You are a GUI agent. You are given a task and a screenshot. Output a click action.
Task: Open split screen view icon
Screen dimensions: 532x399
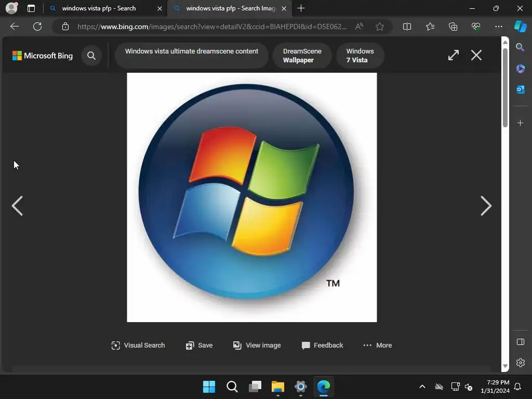click(407, 26)
